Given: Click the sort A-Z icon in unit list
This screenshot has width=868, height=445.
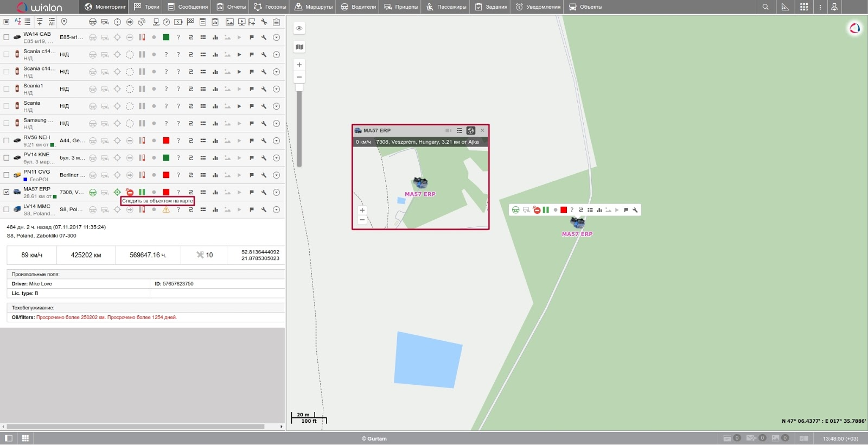Looking at the screenshot, I should 17,22.
